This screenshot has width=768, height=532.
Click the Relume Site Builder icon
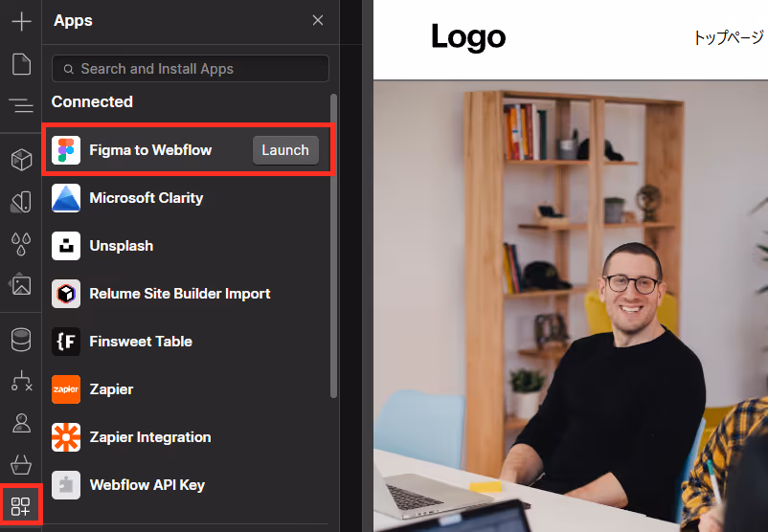66,294
